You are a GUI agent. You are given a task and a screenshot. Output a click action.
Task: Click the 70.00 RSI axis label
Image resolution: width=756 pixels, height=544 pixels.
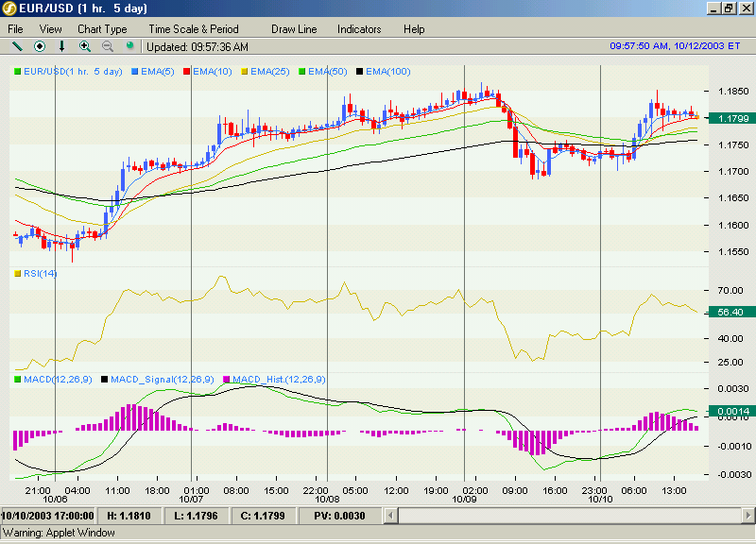point(730,291)
